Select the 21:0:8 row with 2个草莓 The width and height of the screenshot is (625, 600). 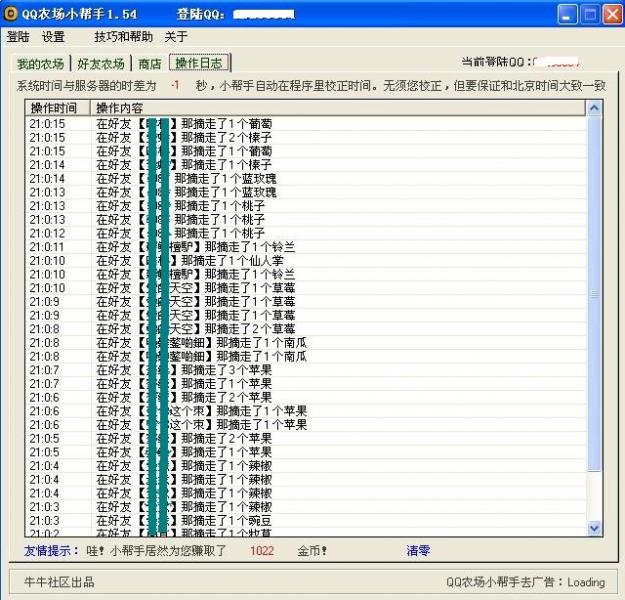(x=305, y=329)
